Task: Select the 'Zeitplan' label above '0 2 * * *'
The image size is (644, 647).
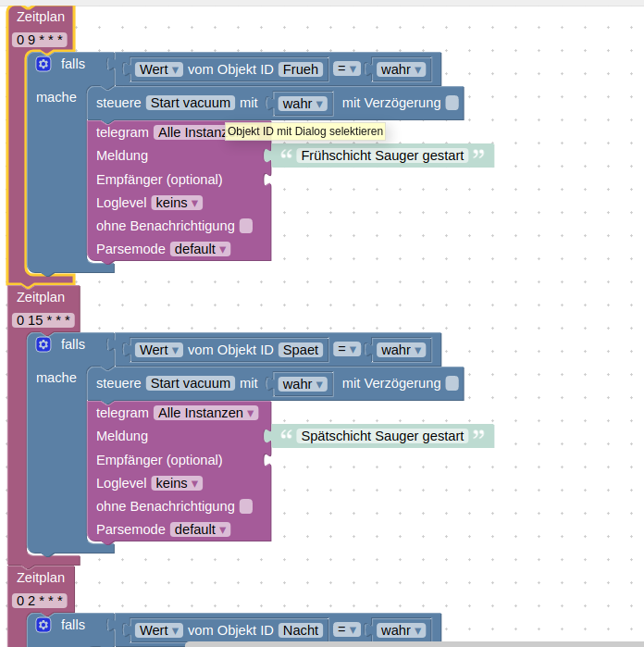Action: (41, 578)
